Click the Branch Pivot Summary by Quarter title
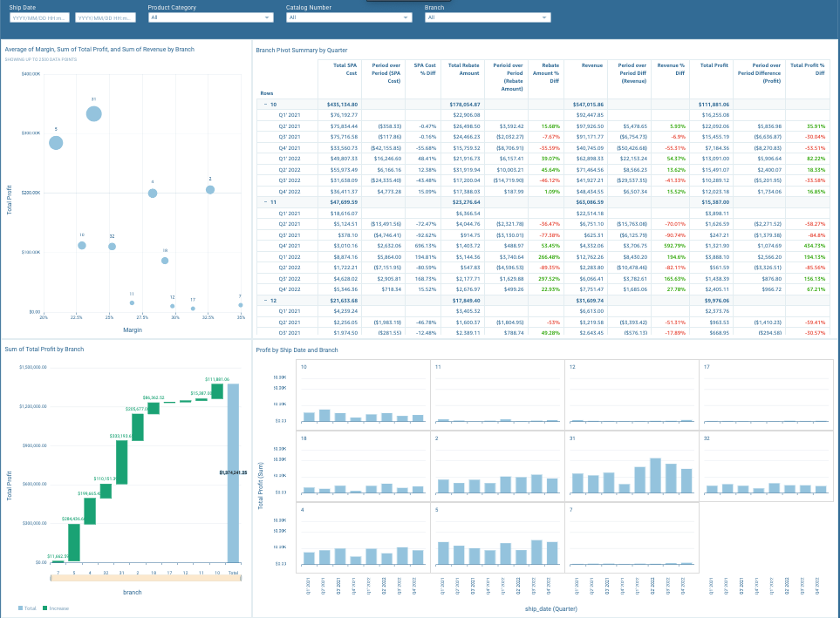The image size is (840, 618). pos(302,51)
